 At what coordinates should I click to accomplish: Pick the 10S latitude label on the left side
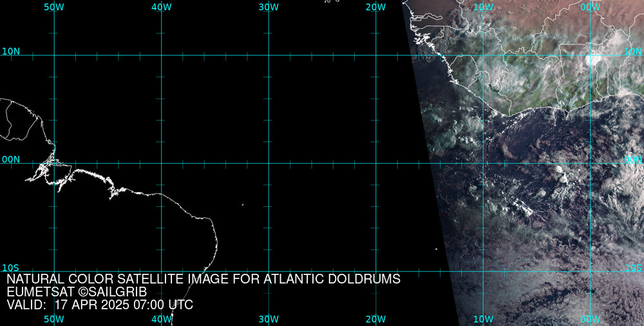click(x=11, y=268)
